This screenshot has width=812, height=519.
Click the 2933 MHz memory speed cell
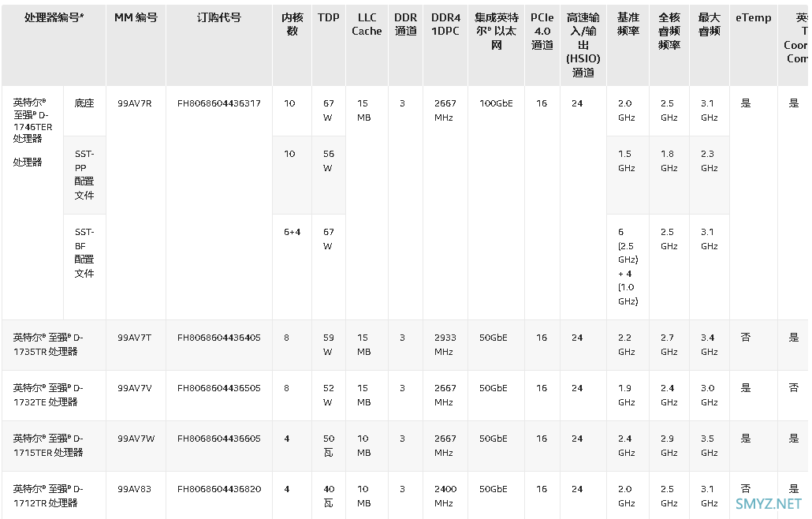tap(445, 344)
